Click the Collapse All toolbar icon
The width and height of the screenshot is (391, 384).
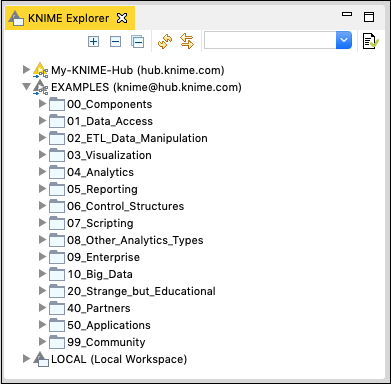[138, 42]
